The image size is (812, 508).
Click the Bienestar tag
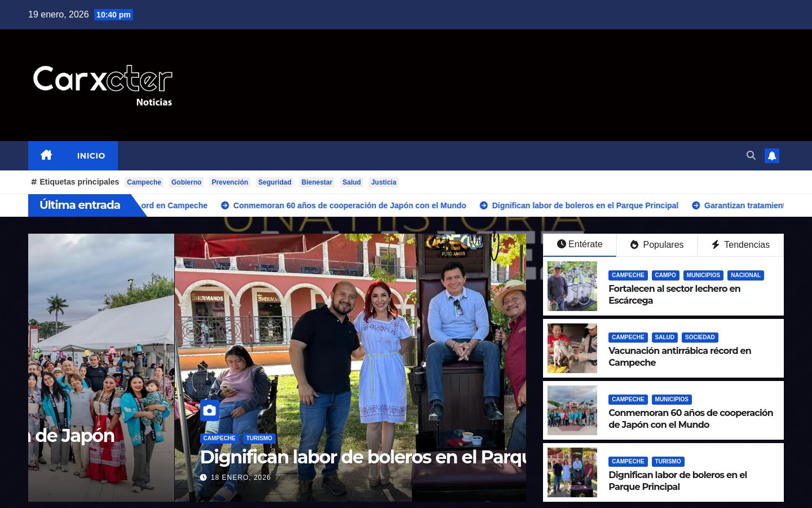pyautogui.click(x=316, y=182)
